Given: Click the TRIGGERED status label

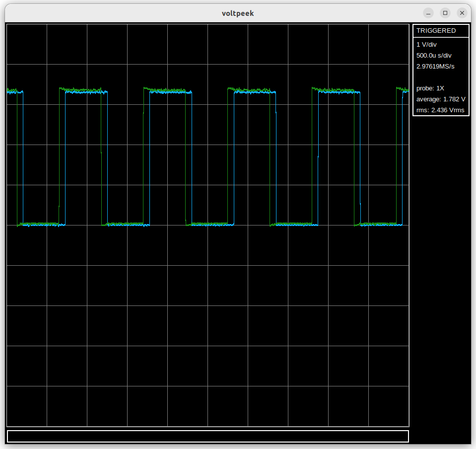Looking at the screenshot, I should pos(436,31).
